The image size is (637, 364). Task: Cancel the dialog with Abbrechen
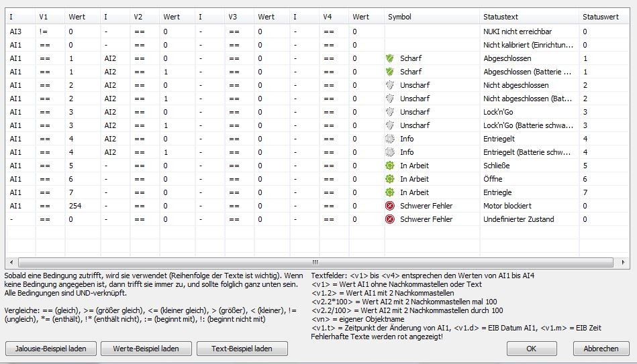[601, 349]
